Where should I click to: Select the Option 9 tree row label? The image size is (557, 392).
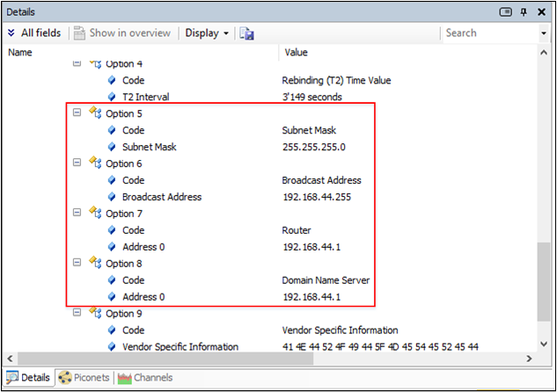[x=124, y=314]
